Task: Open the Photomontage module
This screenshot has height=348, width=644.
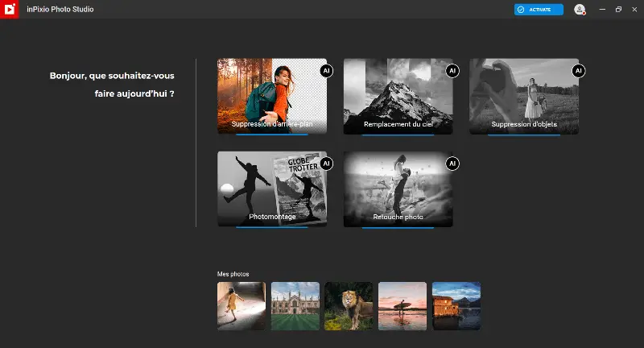Action: point(271,189)
